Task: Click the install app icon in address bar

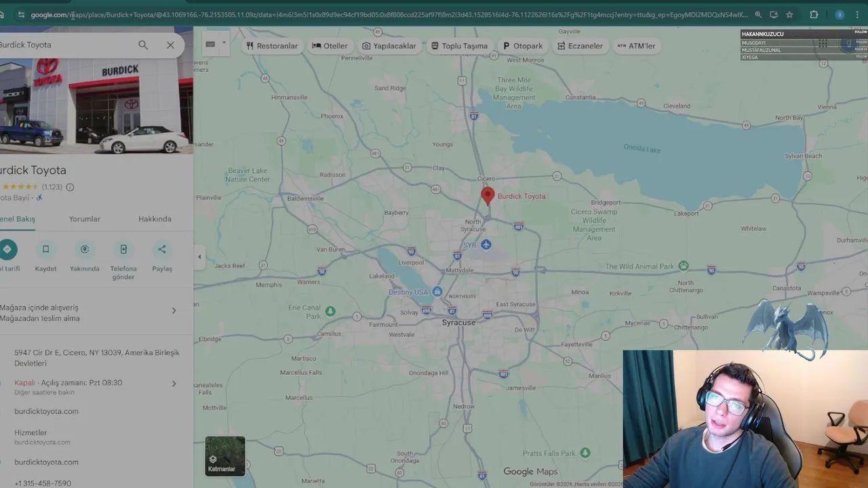Action: [774, 14]
